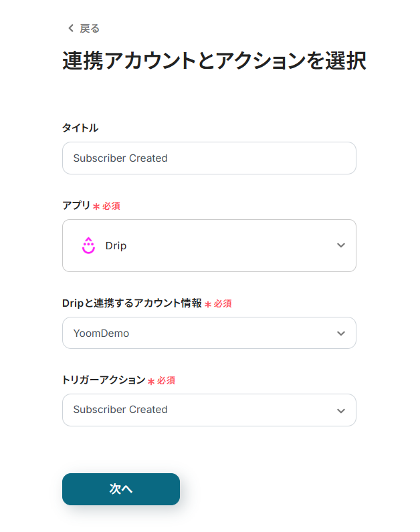Viewport: 420px width, 532px height.
Task: Click the YoomDemo account selection
Action: click(101, 333)
